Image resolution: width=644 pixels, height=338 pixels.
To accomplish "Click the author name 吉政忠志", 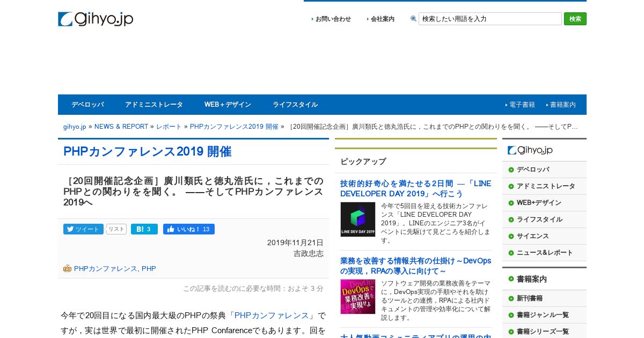I will click(309, 253).
